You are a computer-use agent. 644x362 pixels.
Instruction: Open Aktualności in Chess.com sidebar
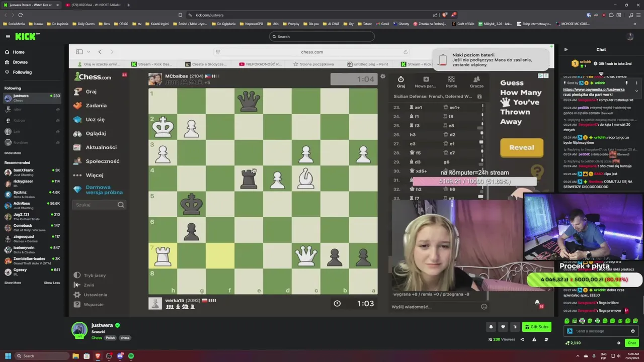pyautogui.click(x=101, y=147)
